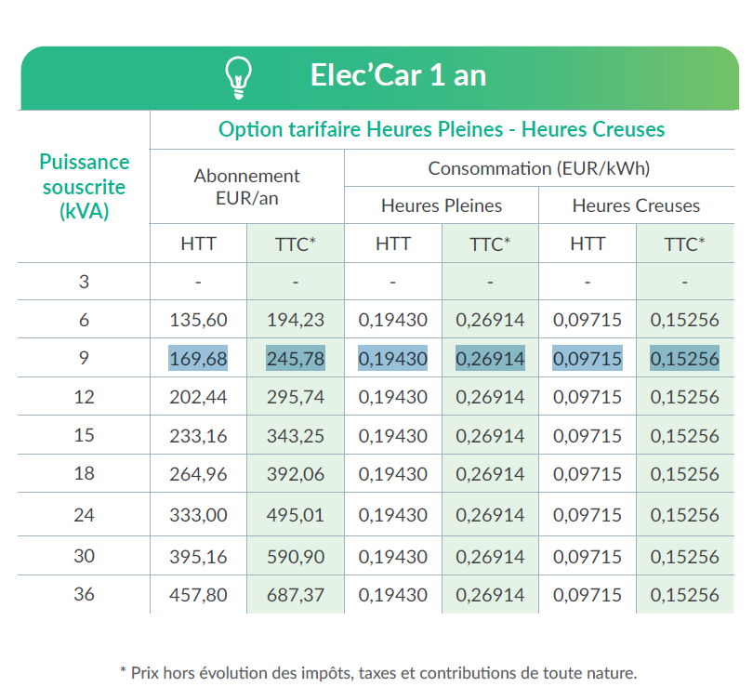Click the 495,01 value in 24 kVA row
This screenshot has height=700, width=753.
pyautogui.click(x=296, y=515)
